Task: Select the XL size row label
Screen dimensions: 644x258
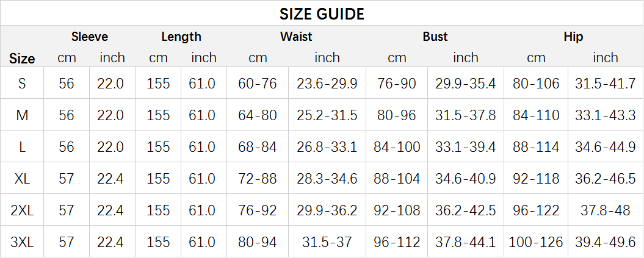Action: pyautogui.click(x=22, y=179)
